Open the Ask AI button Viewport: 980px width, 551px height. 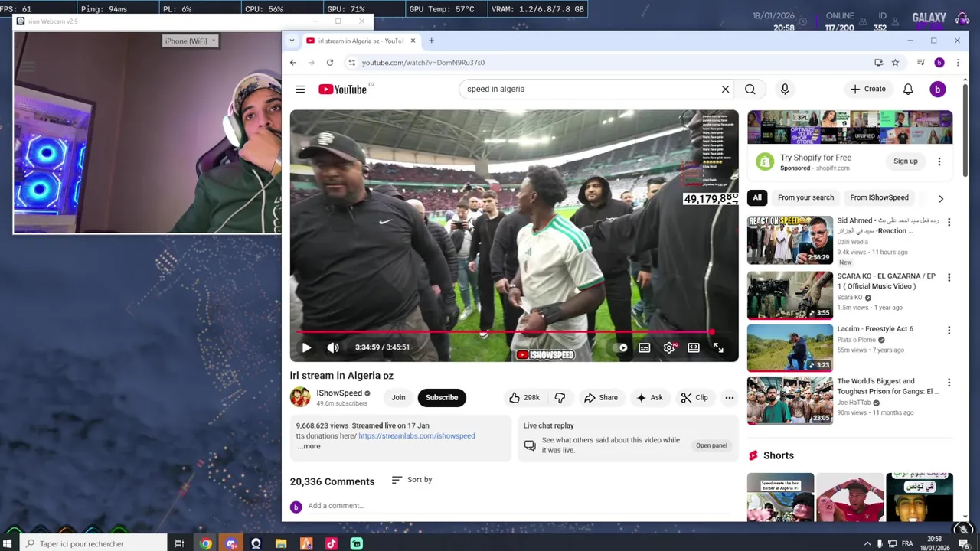(649, 398)
